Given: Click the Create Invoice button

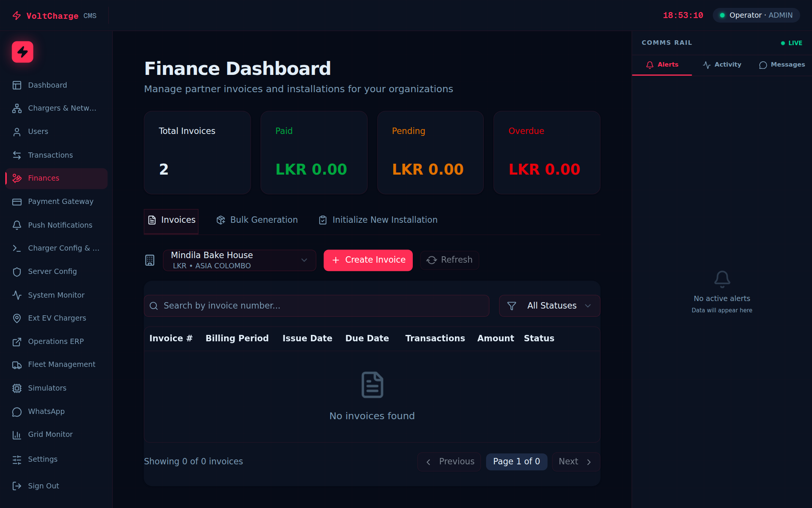Looking at the screenshot, I should point(368,260).
